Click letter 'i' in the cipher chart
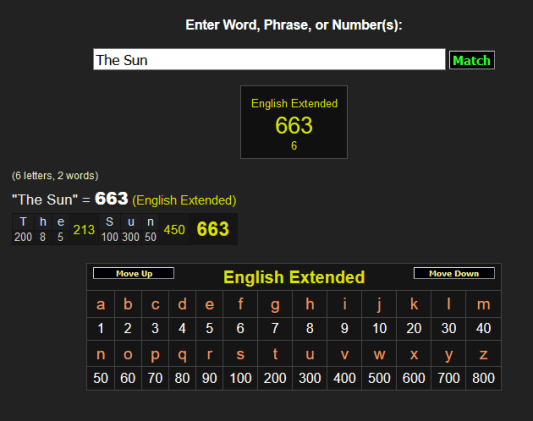Image resolution: width=533 pixels, height=421 pixels. point(344,304)
